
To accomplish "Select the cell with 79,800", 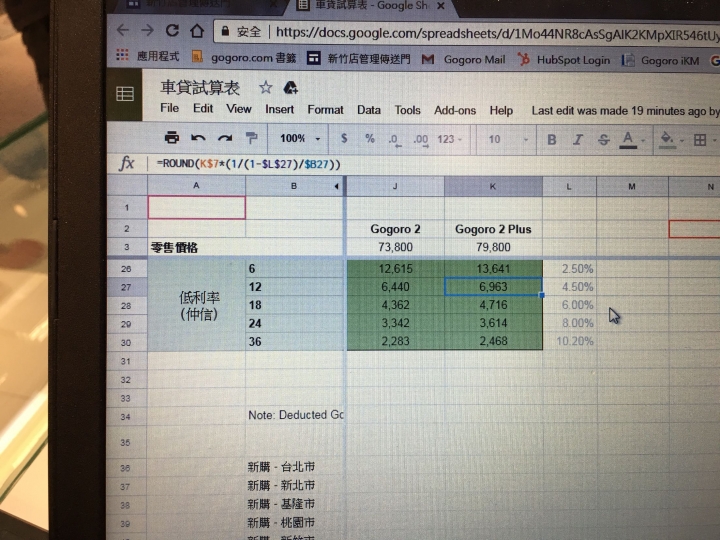I will [x=493, y=247].
